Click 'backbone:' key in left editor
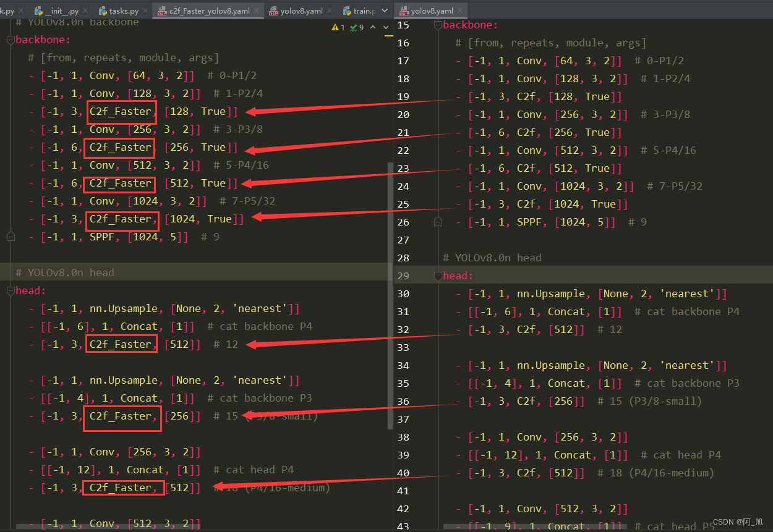Image resolution: width=773 pixels, height=532 pixels. tap(43, 40)
